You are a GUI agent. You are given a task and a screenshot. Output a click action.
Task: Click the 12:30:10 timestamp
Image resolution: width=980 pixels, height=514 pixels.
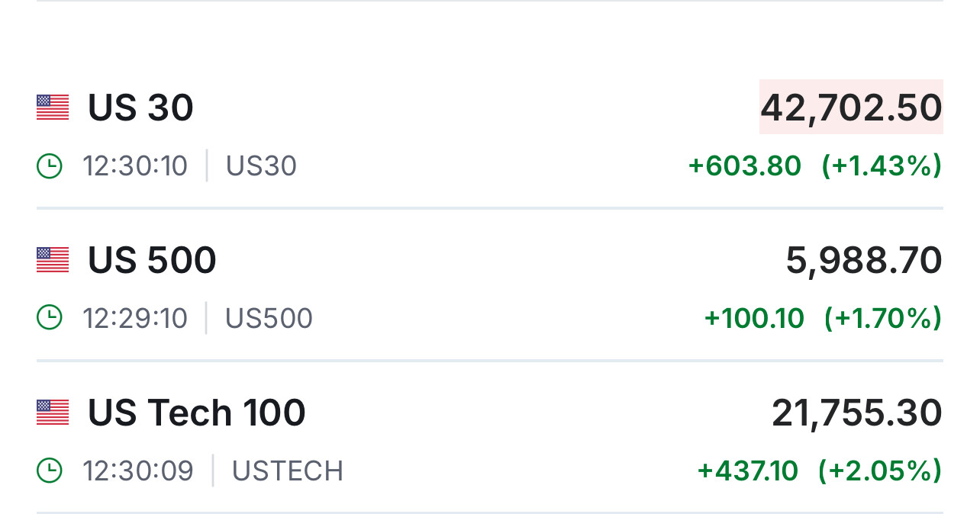pos(135,165)
